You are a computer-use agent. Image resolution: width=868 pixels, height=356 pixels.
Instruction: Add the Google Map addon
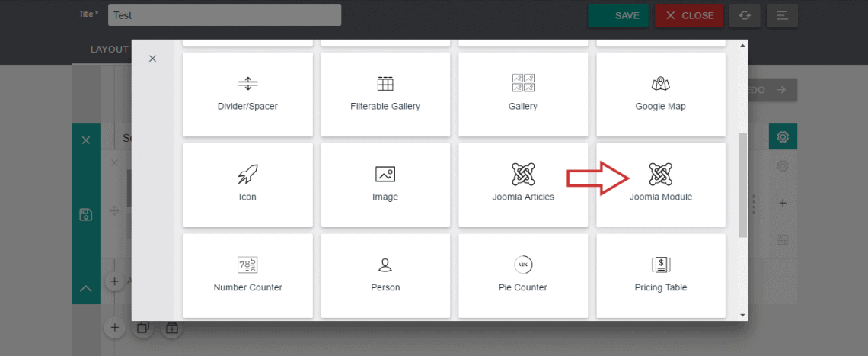pyautogui.click(x=660, y=94)
